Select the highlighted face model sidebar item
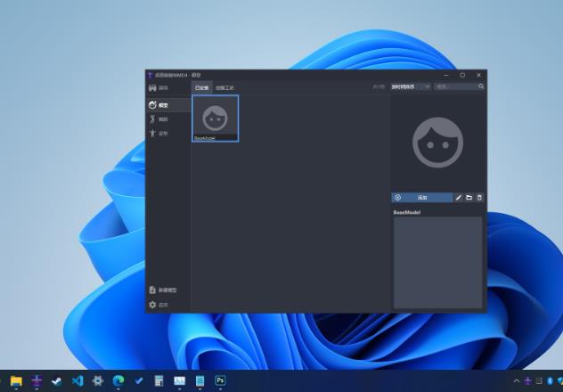The image size is (563, 392). (x=168, y=105)
